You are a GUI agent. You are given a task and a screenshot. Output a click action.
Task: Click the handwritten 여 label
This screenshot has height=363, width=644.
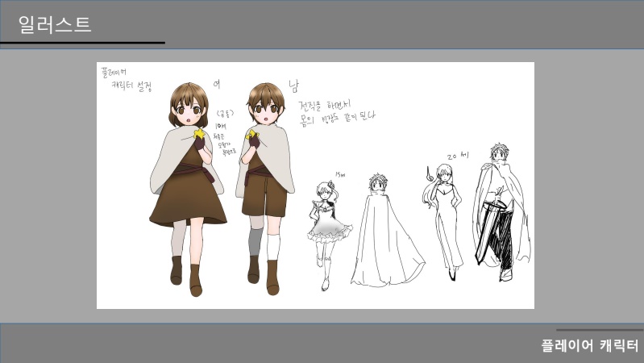coord(217,83)
